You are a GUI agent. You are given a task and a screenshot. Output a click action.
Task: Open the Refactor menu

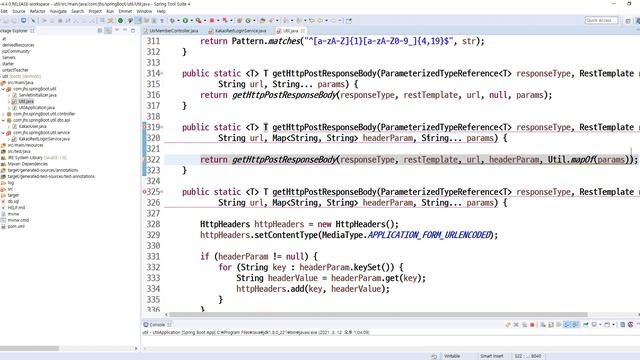pos(38,11)
